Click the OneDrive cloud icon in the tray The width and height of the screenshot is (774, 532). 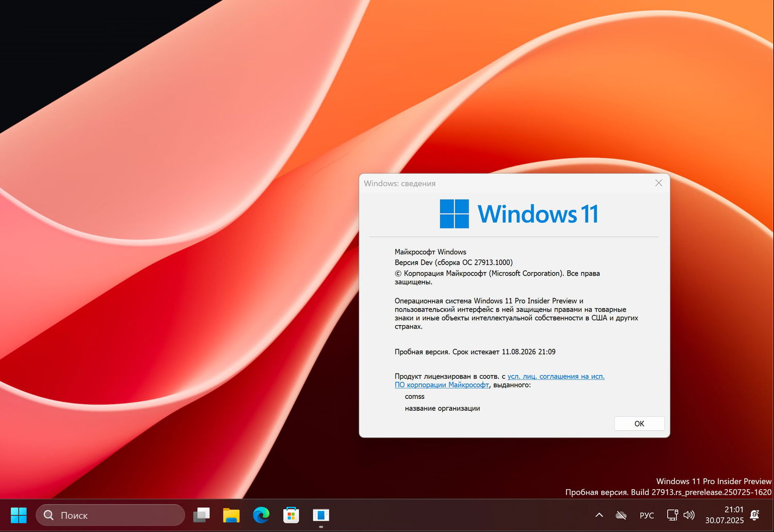tap(621, 514)
